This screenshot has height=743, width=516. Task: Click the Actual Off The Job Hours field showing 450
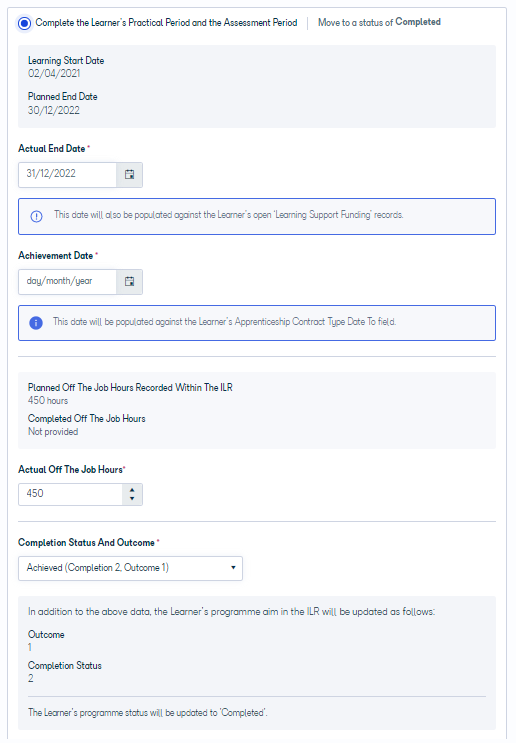pyautogui.click(x=71, y=494)
